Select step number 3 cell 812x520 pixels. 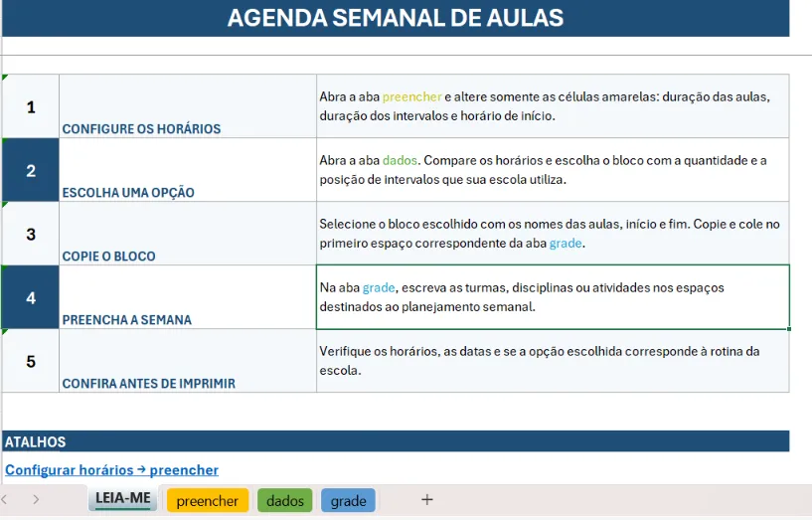pyautogui.click(x=31, y=234)
